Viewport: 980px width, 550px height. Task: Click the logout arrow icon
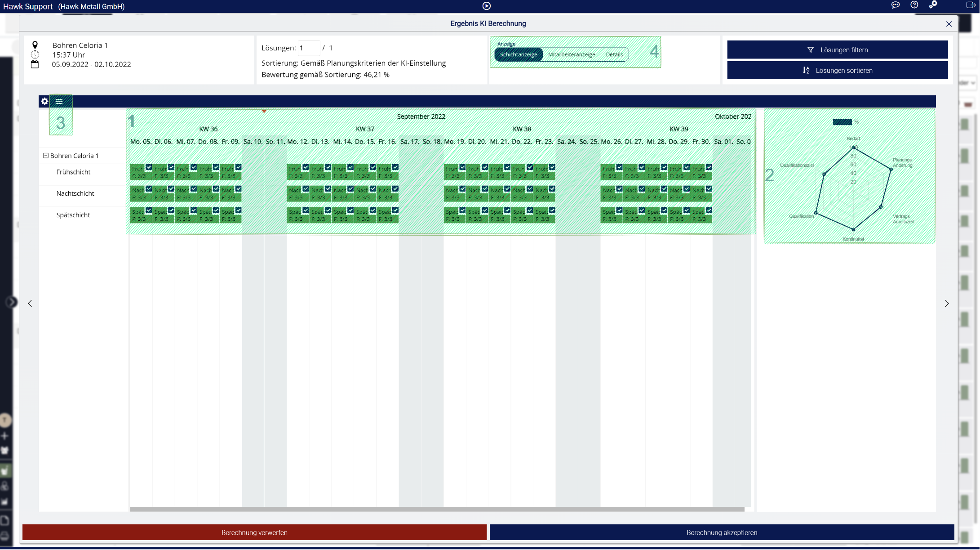pyautogui.click(x=970, y=5)
